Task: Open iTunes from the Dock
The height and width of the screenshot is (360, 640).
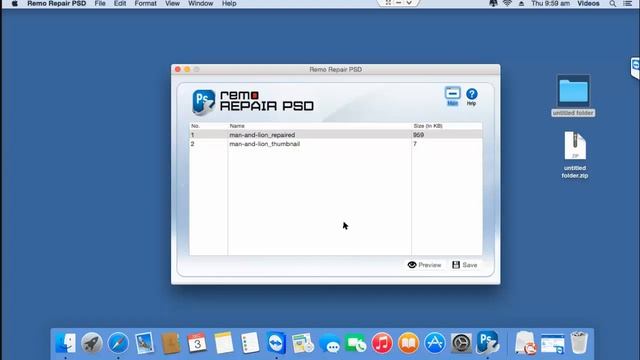Action: [x=382, y=342]
